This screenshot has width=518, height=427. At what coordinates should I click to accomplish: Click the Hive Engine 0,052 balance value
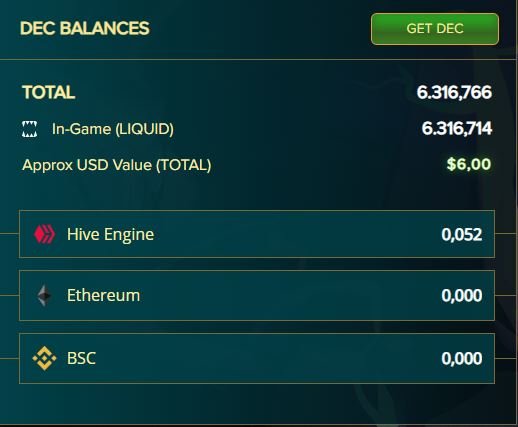click(x=462, y=234)
